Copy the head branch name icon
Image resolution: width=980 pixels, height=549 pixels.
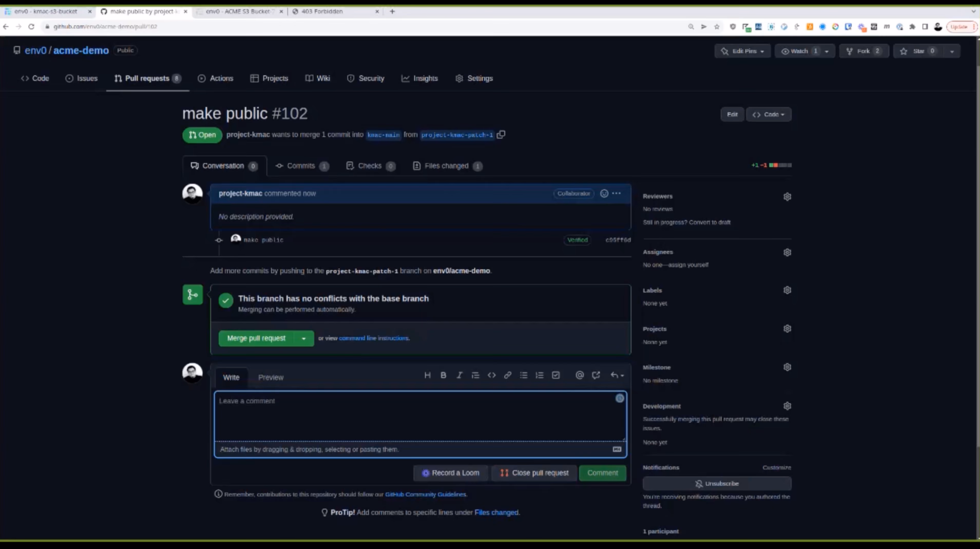[501, 134]
